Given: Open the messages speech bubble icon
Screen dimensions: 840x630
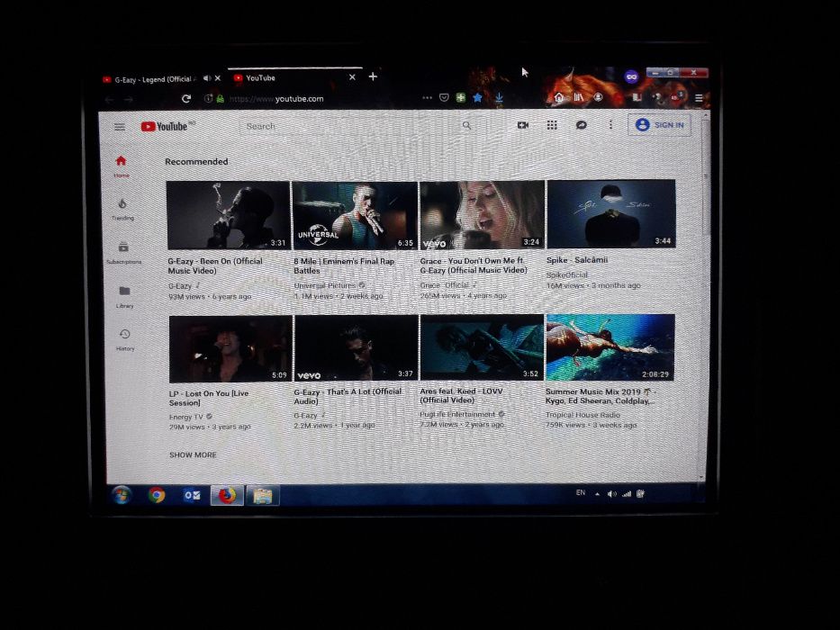Looking at the screenshot, I should point(582,125).
